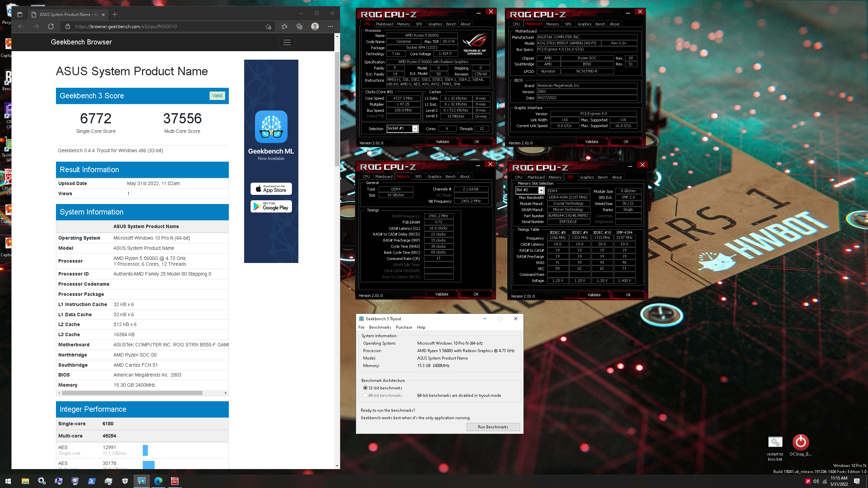868x488 pixels.
Task: Select 32-bit benchmarks radio button
Action: coord(365,388)
